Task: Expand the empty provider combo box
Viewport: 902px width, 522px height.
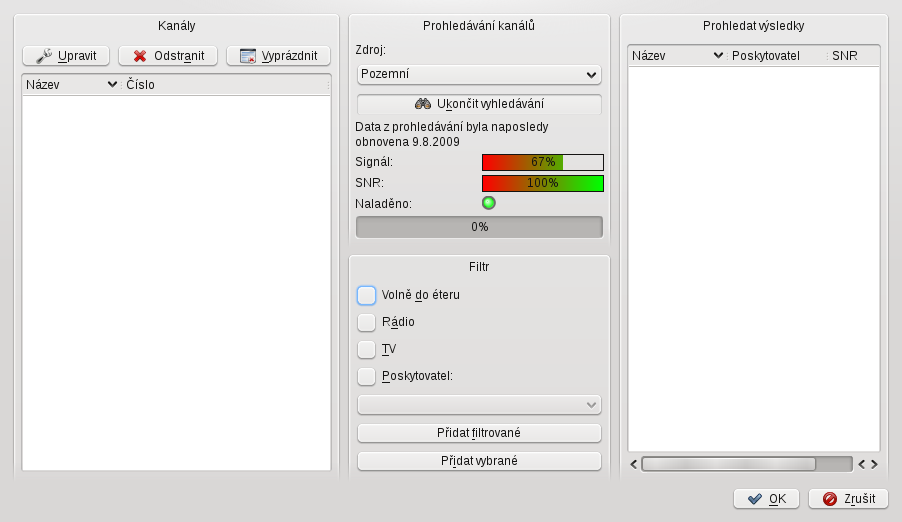Action: click(x=479, y=405)
